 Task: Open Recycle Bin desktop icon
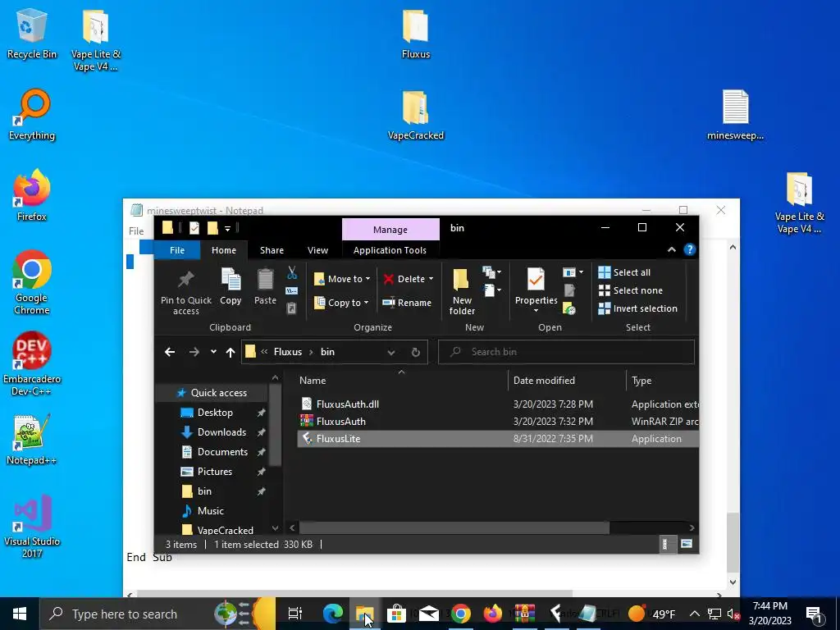click(x=32, y=34)
